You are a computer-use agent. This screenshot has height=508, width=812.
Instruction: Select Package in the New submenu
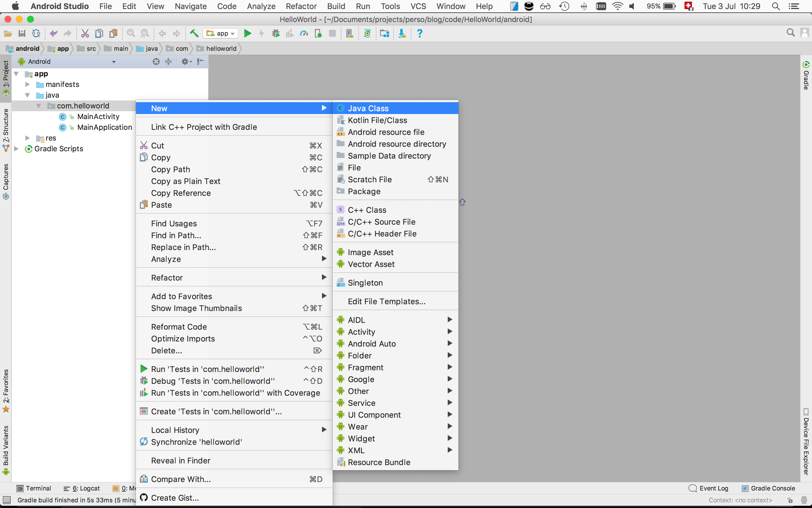click(x=396, y=192)
